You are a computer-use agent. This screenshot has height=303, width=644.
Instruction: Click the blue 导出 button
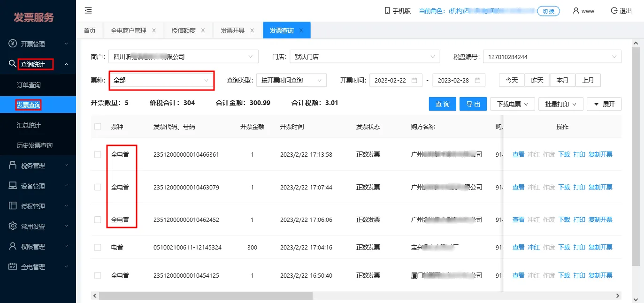(x=473, y=104)
